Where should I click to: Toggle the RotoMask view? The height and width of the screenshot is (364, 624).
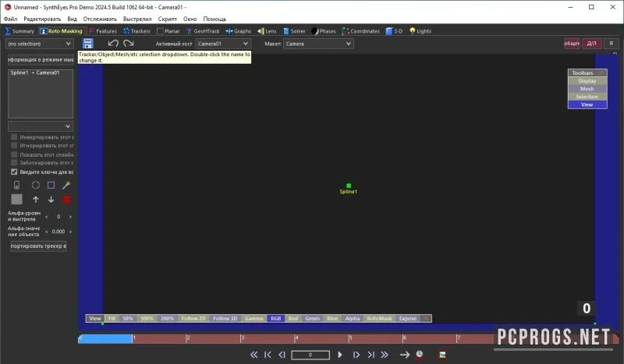pyautogui.click(x=379, y=318)
